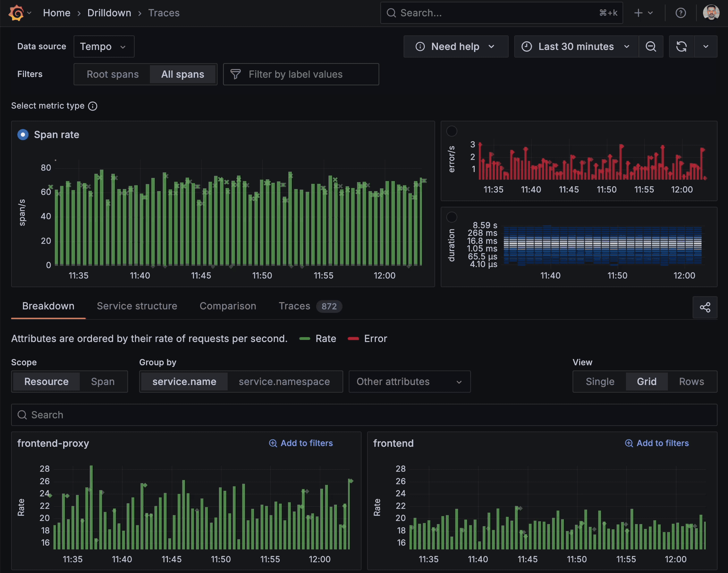Click the metric type info icon
Image resolution: width=728 pixels, height=573 pixels.
pos(93,106)
